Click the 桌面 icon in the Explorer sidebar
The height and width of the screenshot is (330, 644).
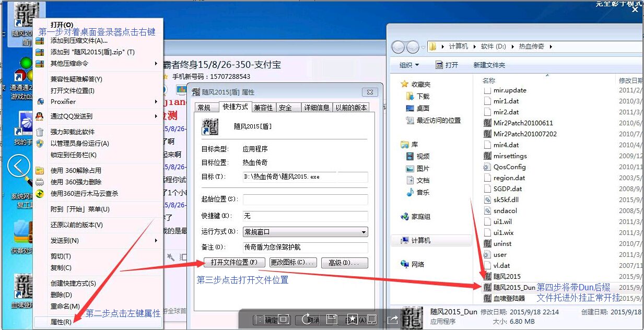point(410,109)
